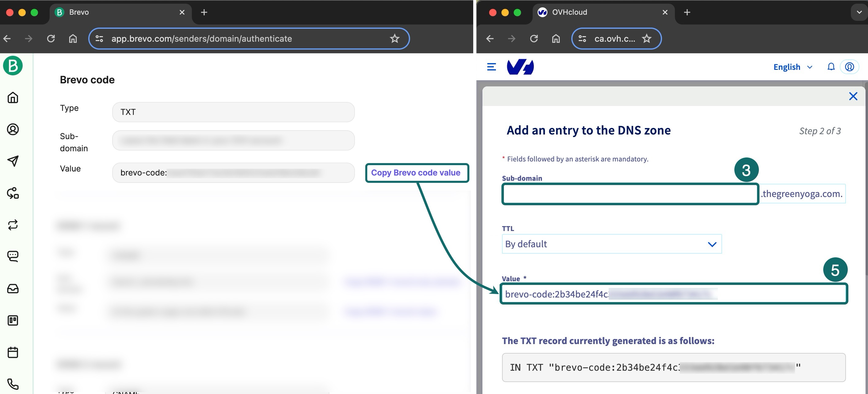Open OVHcloud user account icon

pyautogui.click(x=850, y=67)
